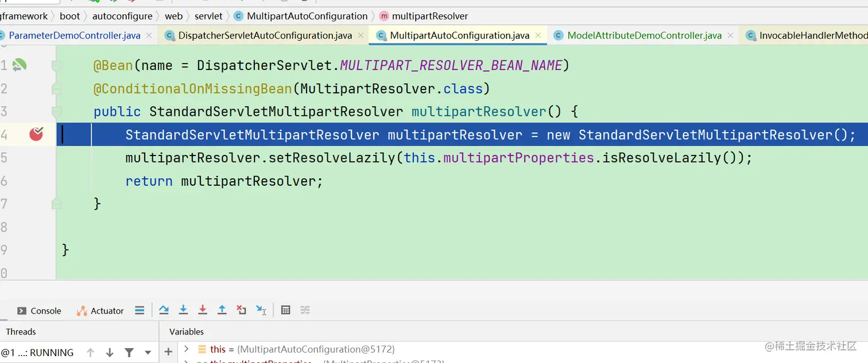Click 'return multipartResolver;' line
Screen dimensions: 868x363
point(224,181)
